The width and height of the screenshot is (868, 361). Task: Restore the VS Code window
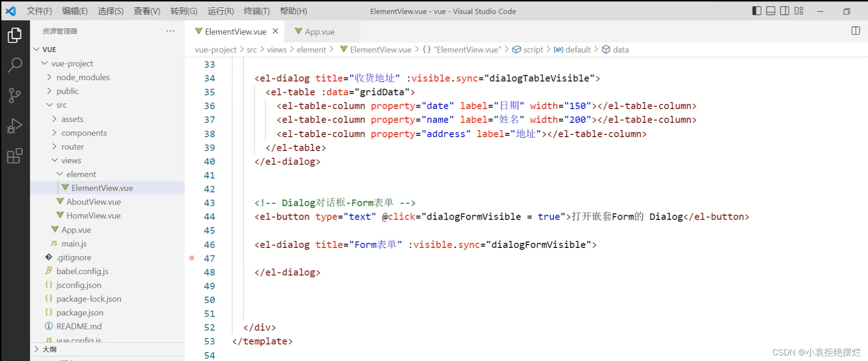coord(846,11)
